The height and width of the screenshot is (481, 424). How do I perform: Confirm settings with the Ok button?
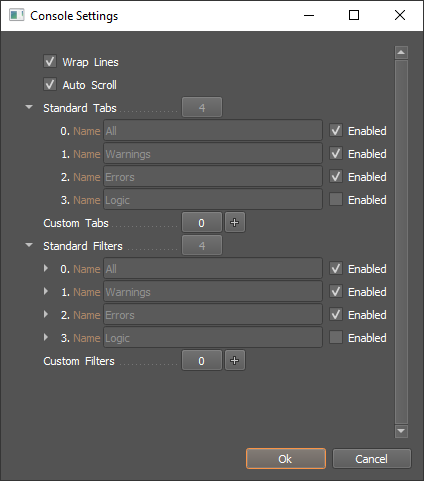click(x=286, y=459)
